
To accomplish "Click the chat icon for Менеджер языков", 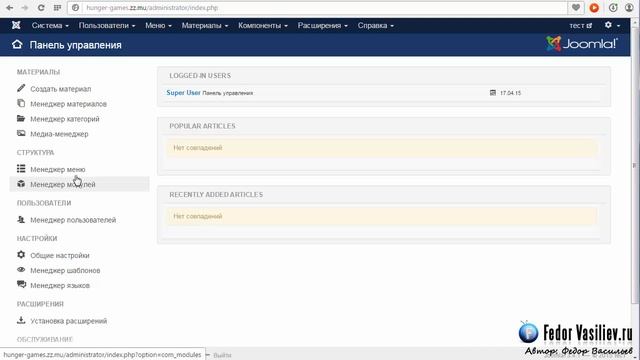I will click(21, 284).
